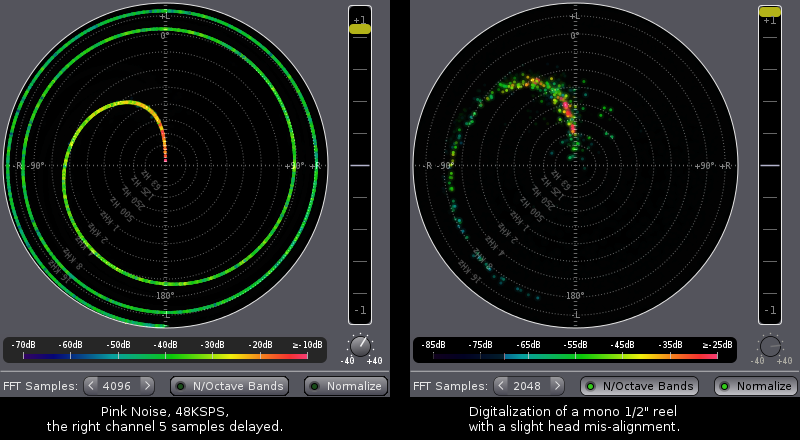
Task: Toggle N/Octave Bands in left meter
Action: tap(230, 386)
